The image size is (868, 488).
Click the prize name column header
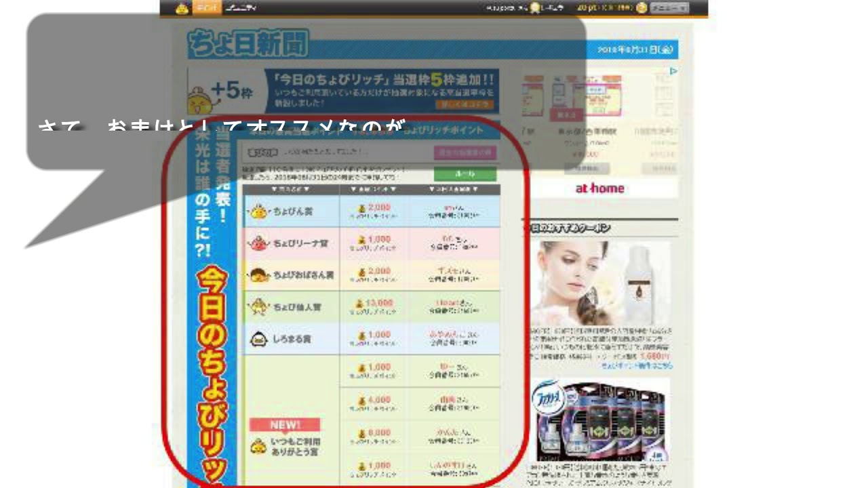tap(292, 190)
